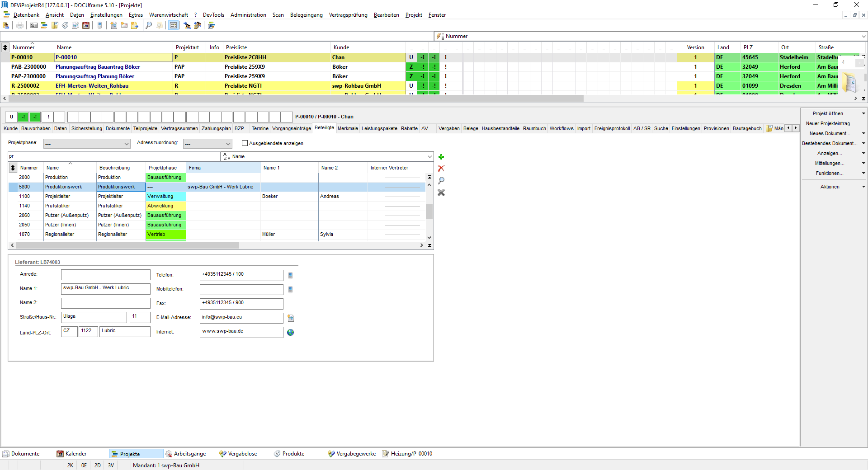
Task: Click the participant list horizontal scrollbar
Action: (127, 245)
